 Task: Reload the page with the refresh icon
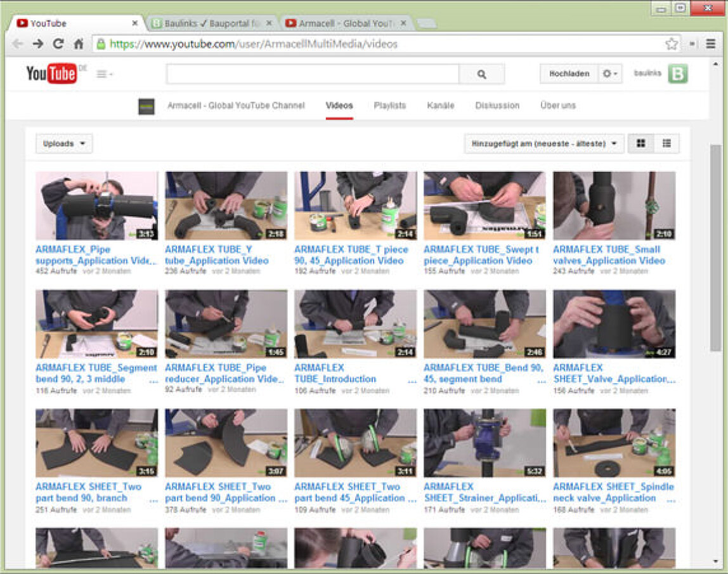point(58,44)
